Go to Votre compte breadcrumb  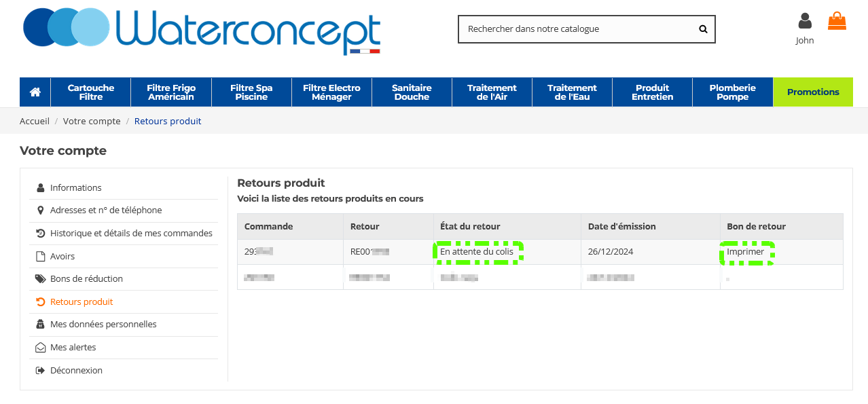92,122
